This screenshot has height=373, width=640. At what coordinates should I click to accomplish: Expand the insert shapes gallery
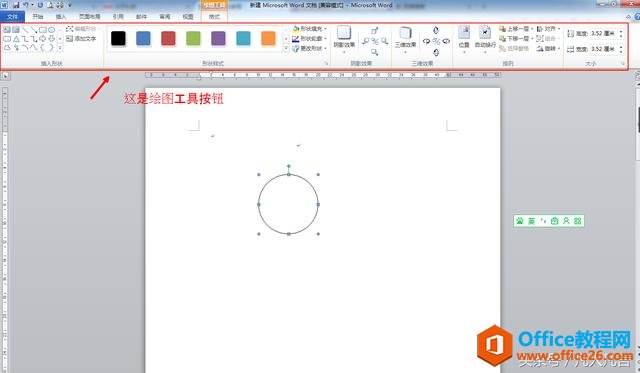click(x=60, y=48)
